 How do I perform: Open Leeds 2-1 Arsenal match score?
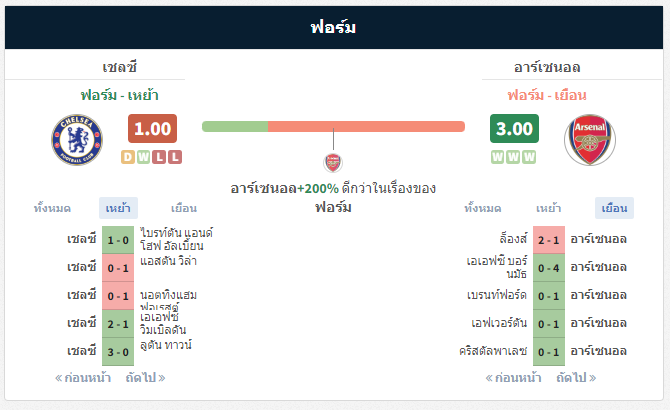(x=549, y=240)
